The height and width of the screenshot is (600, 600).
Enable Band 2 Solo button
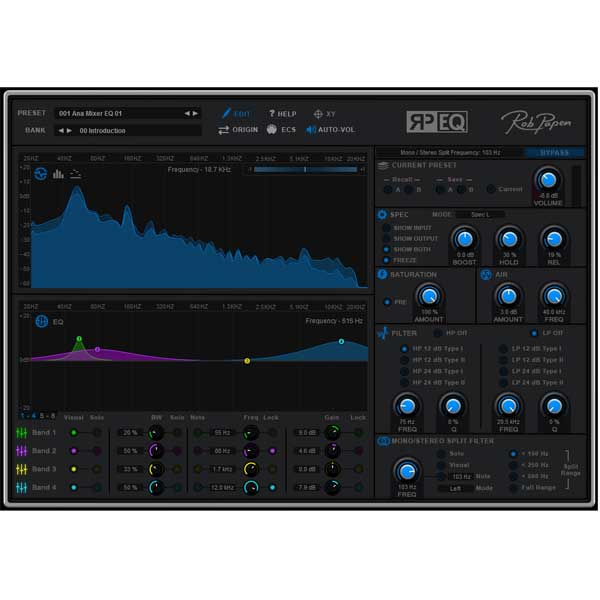tap(98, 451)
